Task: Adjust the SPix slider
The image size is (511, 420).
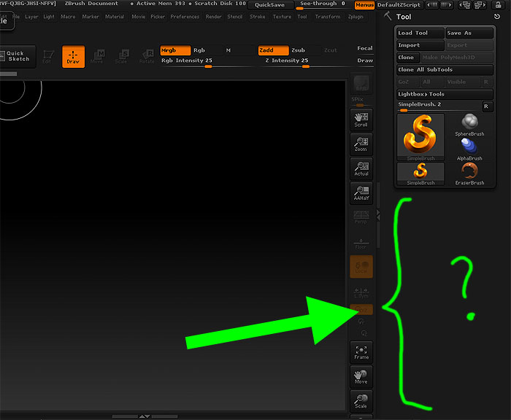Action: point(361,102)
